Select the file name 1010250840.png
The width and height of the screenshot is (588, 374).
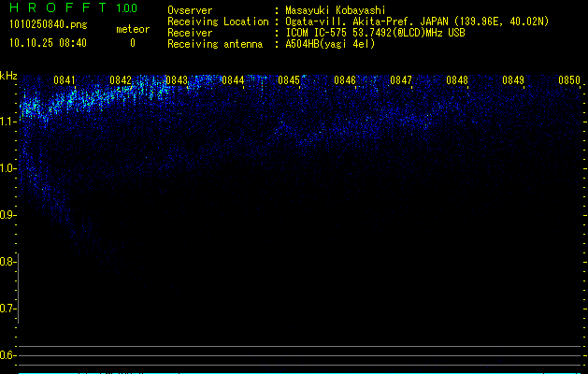click(x=48, y=25)
